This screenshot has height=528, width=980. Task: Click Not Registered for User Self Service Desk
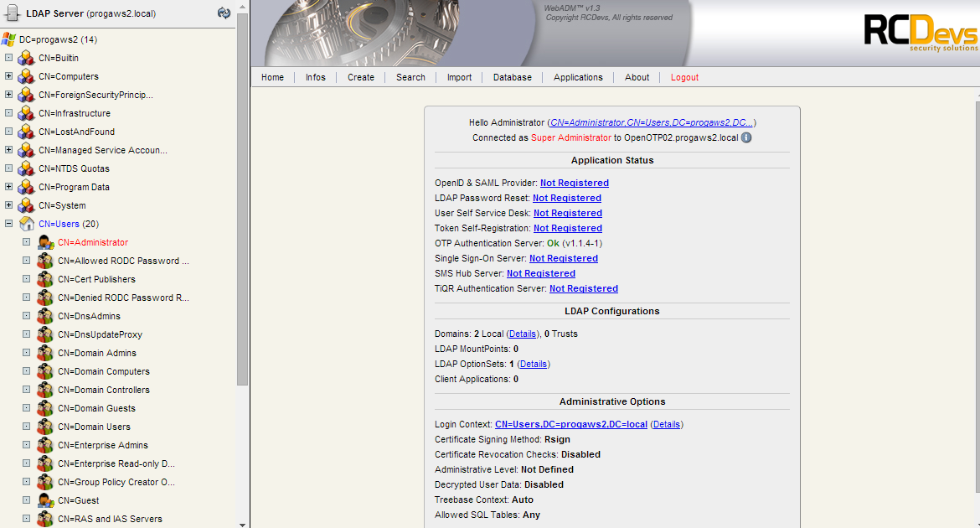(x=568, y=213)
